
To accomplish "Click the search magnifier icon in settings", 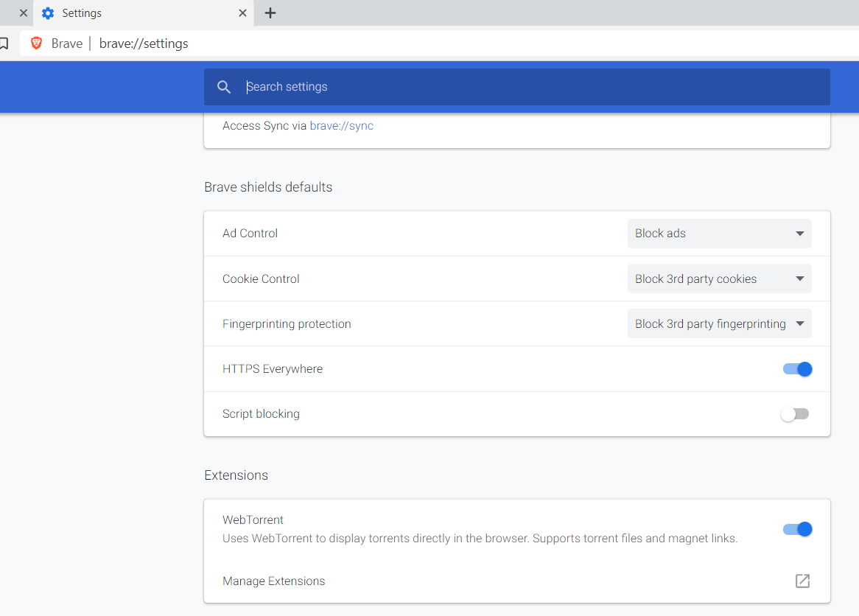I will (223, 87).
